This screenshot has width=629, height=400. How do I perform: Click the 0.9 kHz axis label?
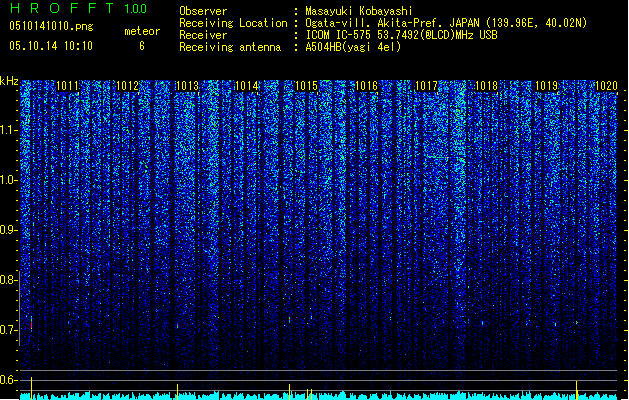coord(9,230)
